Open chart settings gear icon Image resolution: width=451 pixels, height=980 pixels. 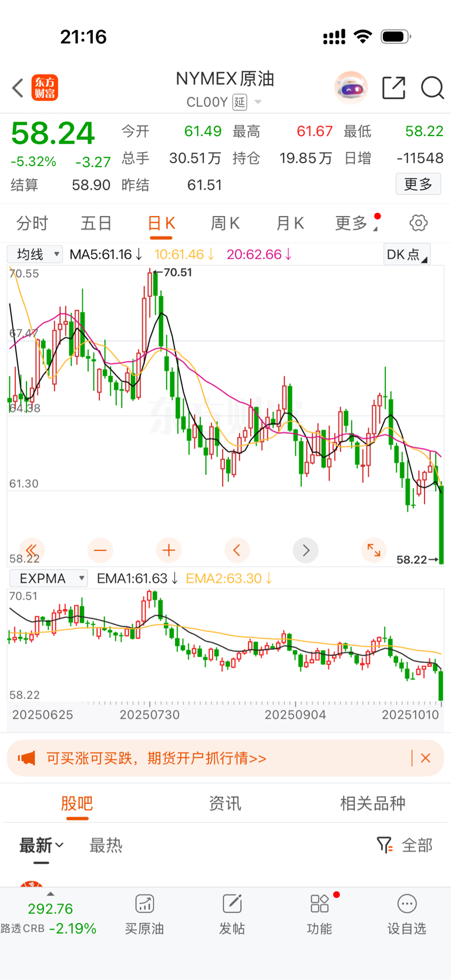click(x=418, y=223)
